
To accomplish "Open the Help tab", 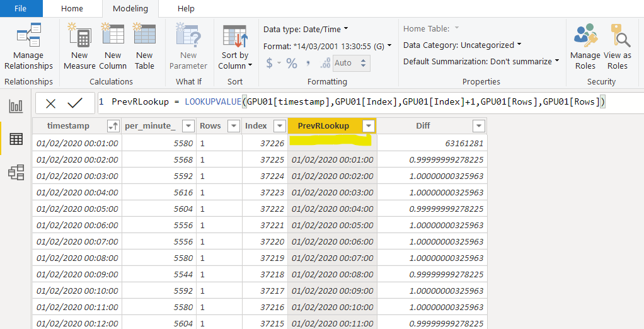I will coord(186,8).
